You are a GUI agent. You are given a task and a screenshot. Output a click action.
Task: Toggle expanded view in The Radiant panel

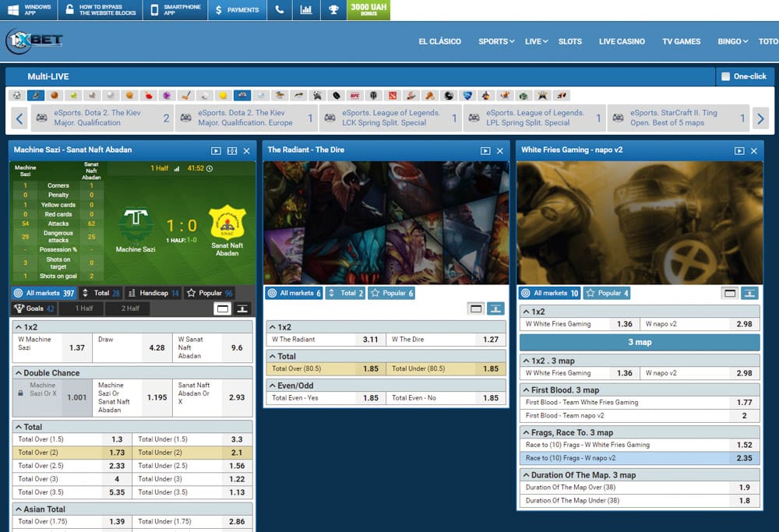pyautogui.click(x=476, y=308)
